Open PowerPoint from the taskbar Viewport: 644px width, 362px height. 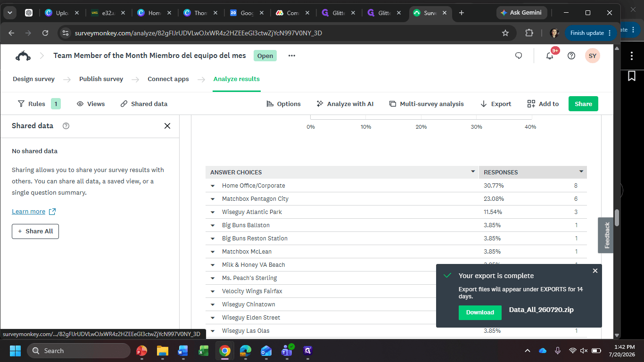pyautogui.click(x=141, y=351)
